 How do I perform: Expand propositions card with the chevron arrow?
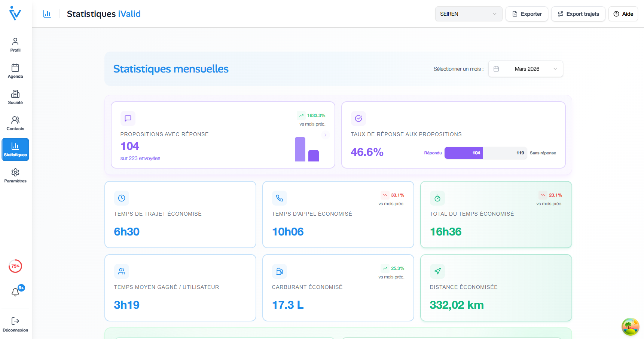[326, 135]
